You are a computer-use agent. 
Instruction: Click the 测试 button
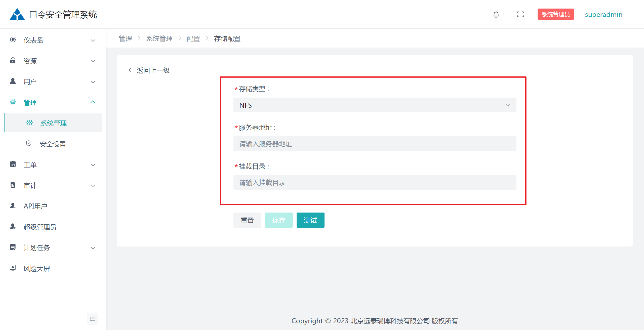click(310, 220)
